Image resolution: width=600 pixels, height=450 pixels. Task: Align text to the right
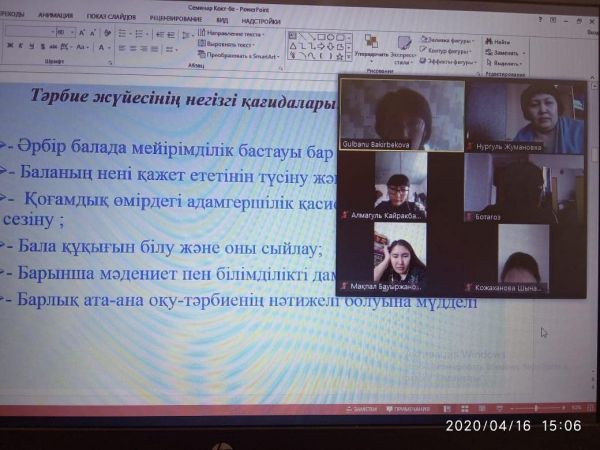[144, 49]
